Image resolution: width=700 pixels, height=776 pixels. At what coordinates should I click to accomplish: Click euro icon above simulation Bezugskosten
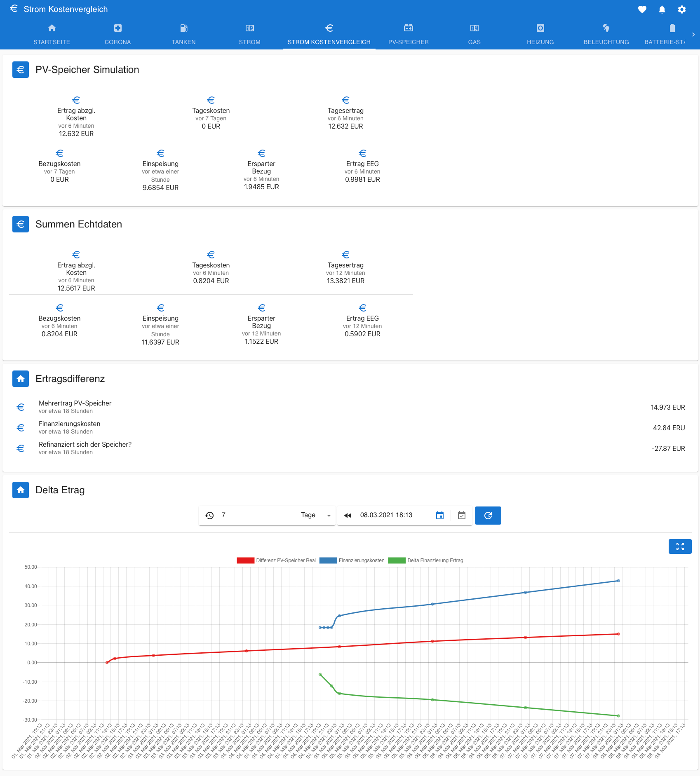(x=60, y=153)
